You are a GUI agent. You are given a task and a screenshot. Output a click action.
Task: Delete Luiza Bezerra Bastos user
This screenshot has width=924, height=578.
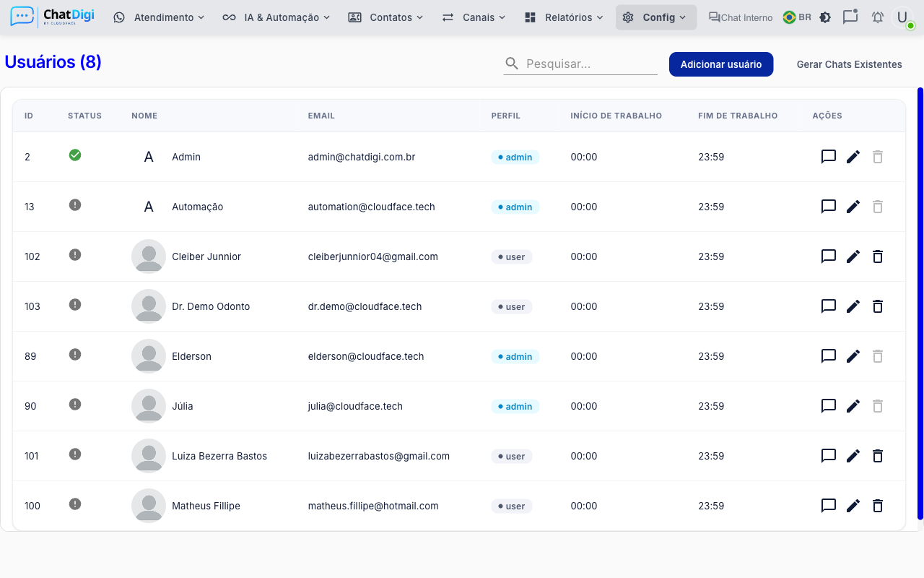[878, 456]
